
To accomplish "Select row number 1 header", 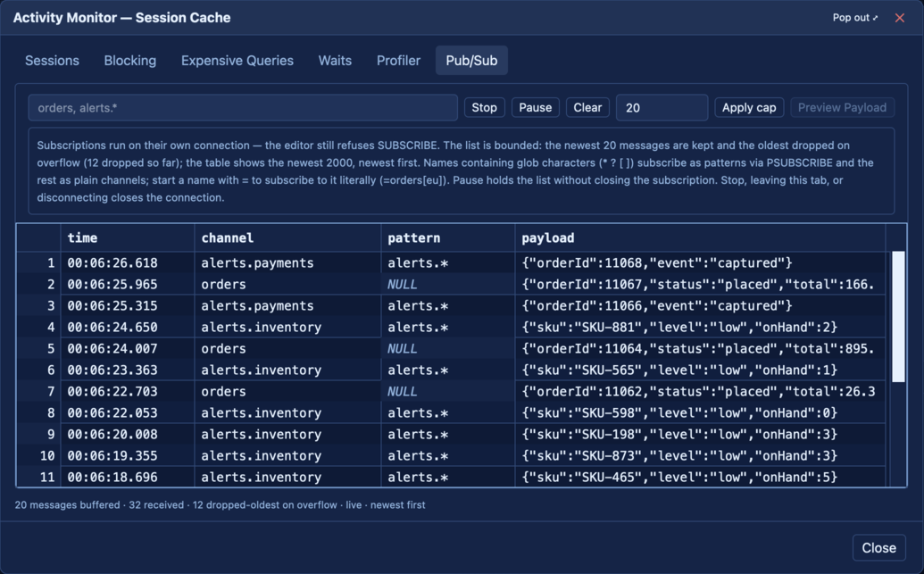I will coord(39,262).
